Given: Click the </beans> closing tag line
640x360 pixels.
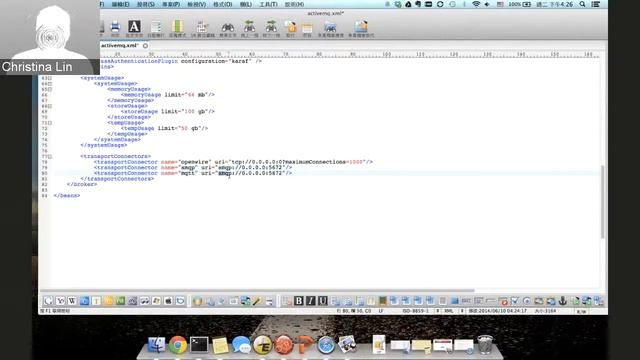Looking at the screenshot, I should pyautogui.click(x=67, y=196).
